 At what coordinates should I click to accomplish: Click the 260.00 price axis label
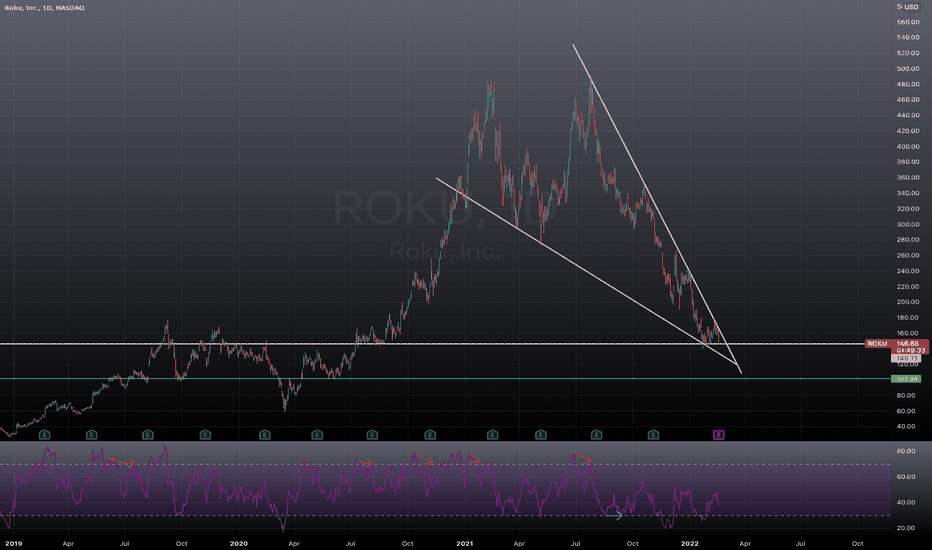tap(908, 255)
